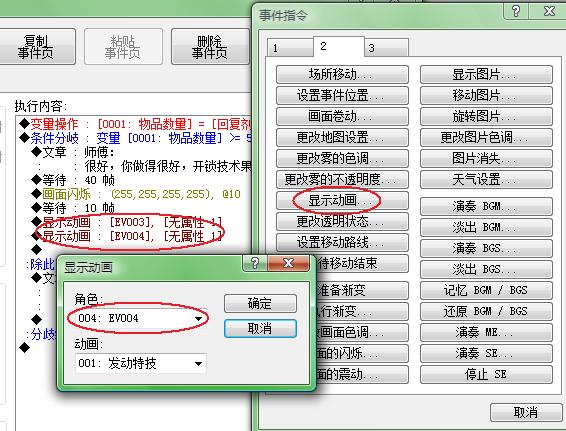Viewport: 566px width, 431px height.
Task: Click the 粘贴事件页 button
Action: (123, 47)
